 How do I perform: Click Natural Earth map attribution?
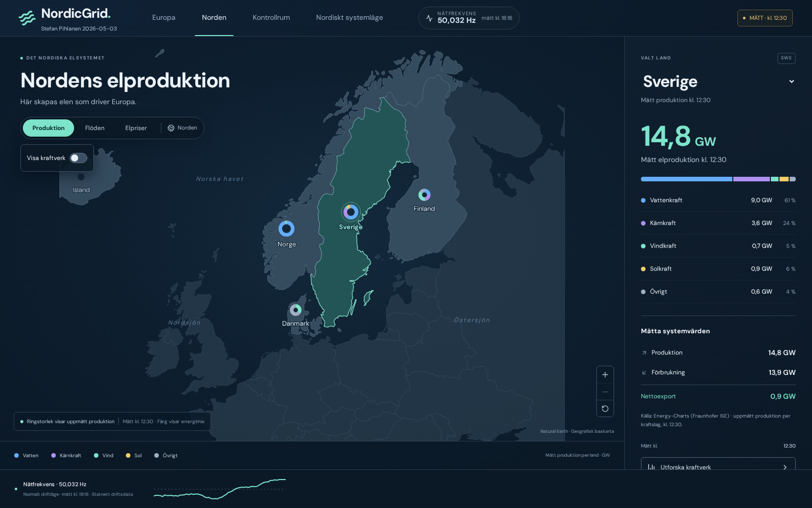coord(577,431)
